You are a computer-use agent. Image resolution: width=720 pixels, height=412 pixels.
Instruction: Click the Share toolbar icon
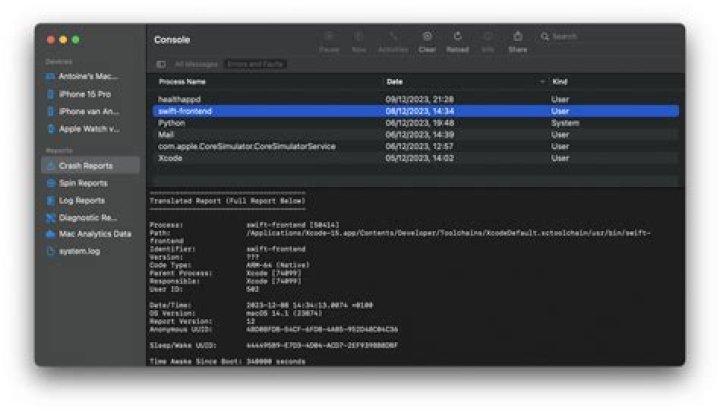518,37
